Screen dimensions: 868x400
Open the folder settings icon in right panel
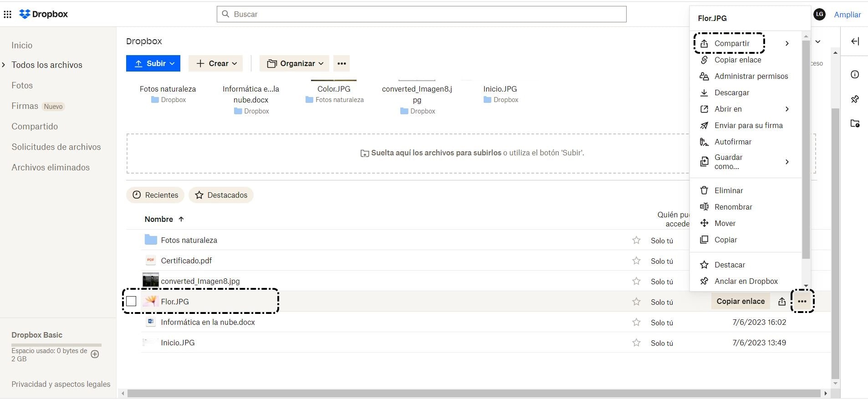pos(855,123)
